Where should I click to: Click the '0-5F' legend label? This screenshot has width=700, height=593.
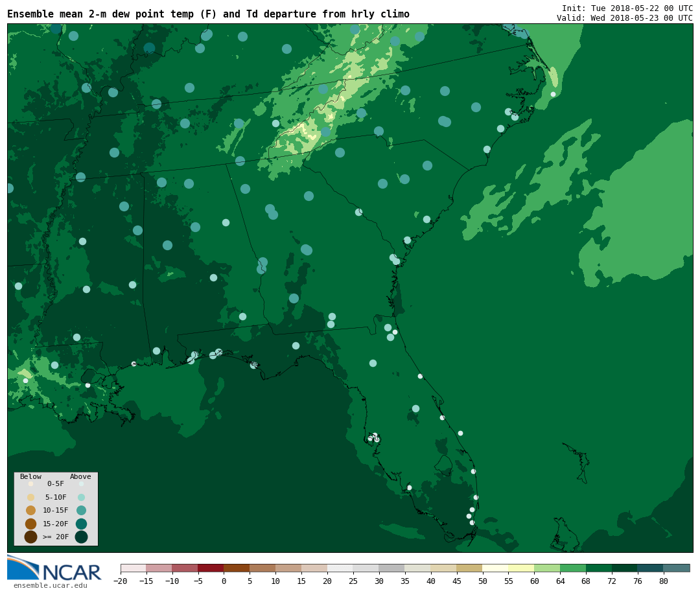pos(56,483)
